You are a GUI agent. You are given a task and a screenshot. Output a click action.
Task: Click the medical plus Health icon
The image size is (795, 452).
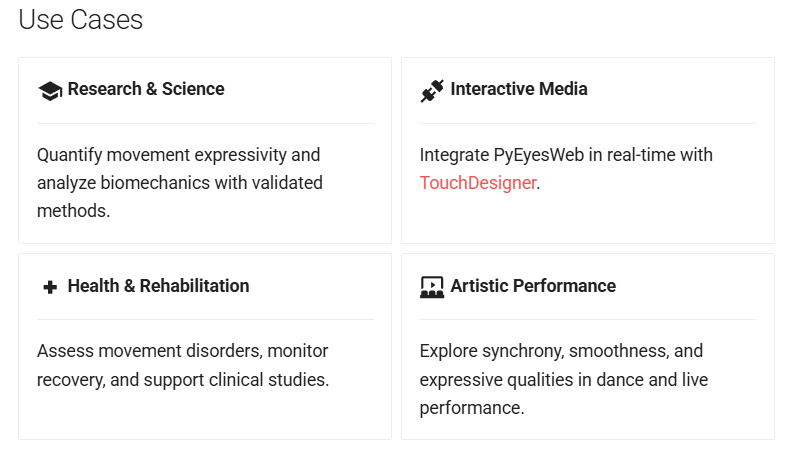[50, 287]
